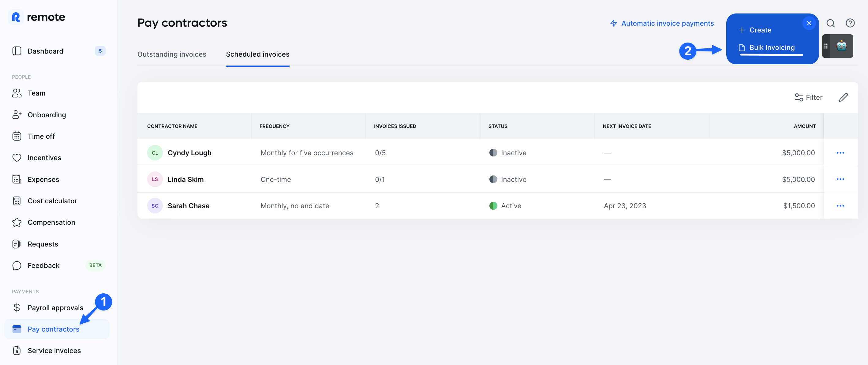Open the actions menu for Linda Skim

coord(841,179)
